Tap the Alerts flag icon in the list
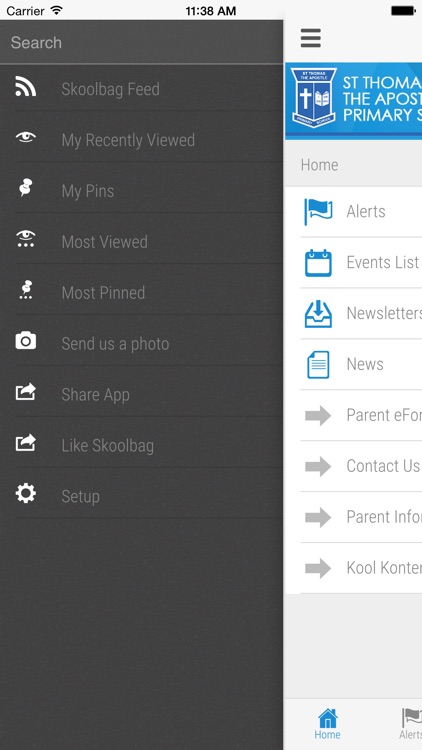 318,211
